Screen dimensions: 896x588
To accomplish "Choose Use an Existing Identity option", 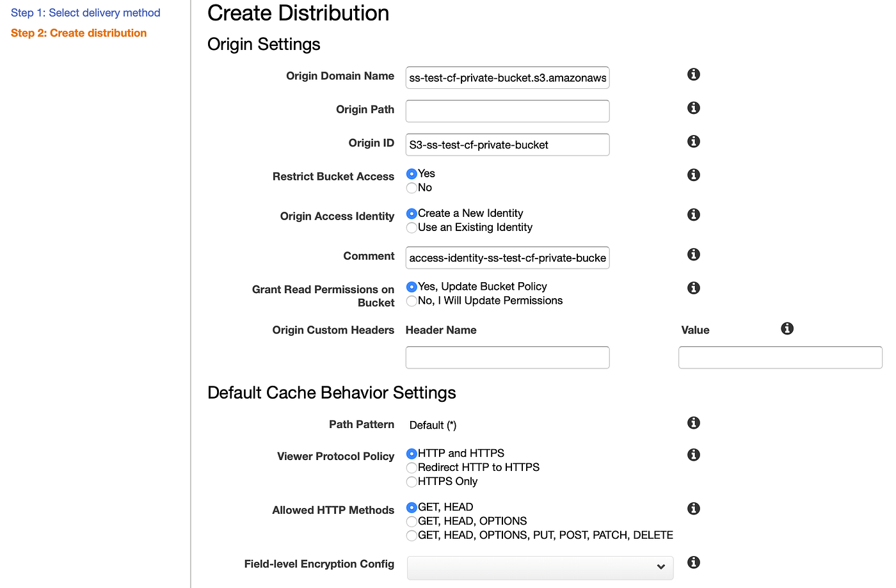I will 412,227.
